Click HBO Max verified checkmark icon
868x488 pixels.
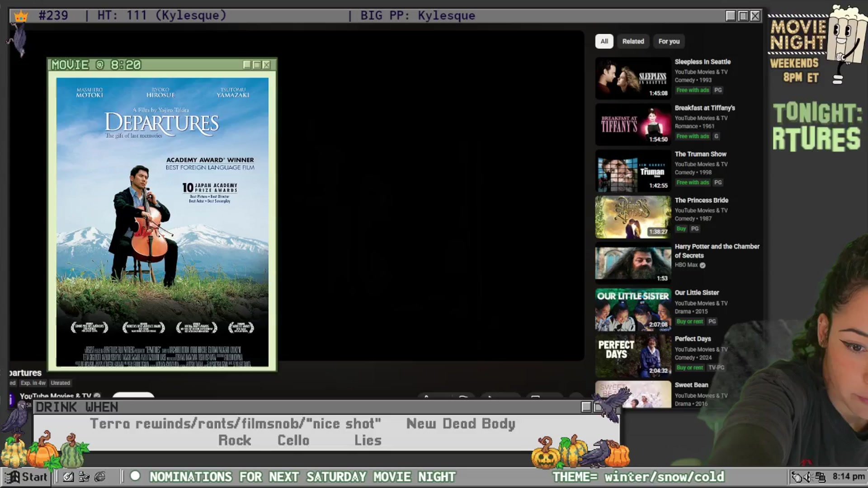point(703,265)
